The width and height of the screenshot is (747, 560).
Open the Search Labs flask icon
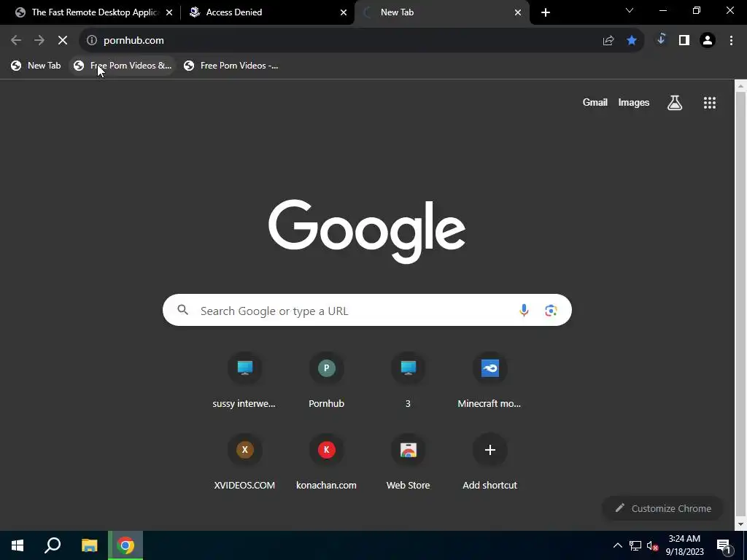tap(675, 102)
